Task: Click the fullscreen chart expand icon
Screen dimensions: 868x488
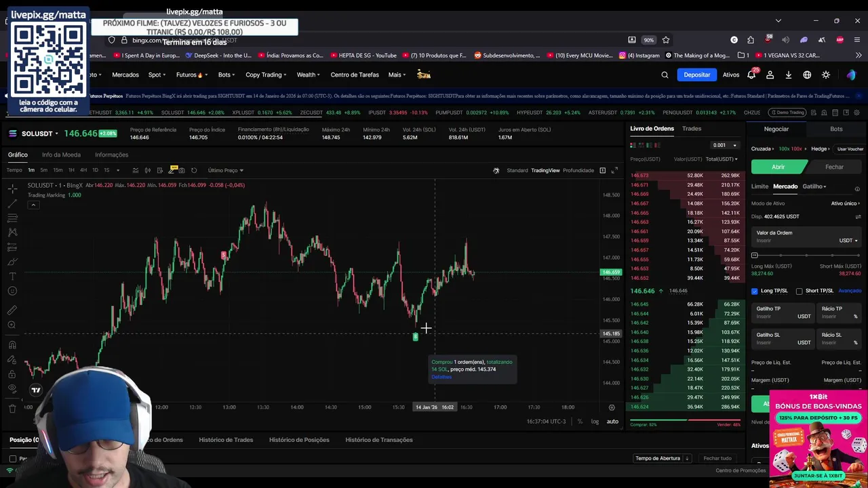Action: [x=614, y=170]
